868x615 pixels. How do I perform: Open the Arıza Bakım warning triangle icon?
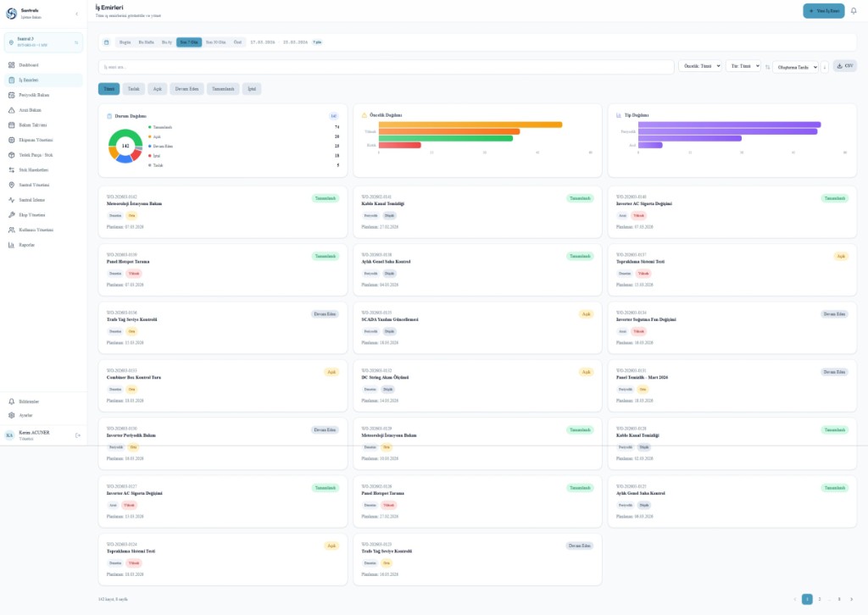(x=12, y=110)
